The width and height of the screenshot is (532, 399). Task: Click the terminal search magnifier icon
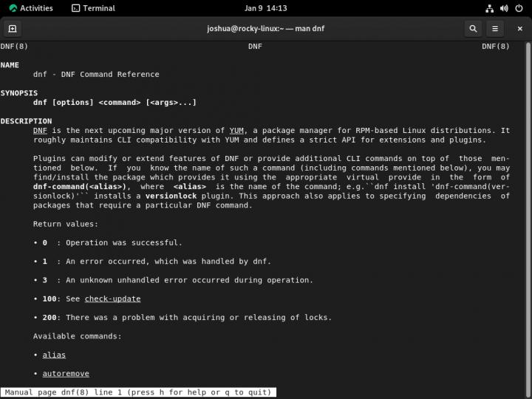point(473,29)
